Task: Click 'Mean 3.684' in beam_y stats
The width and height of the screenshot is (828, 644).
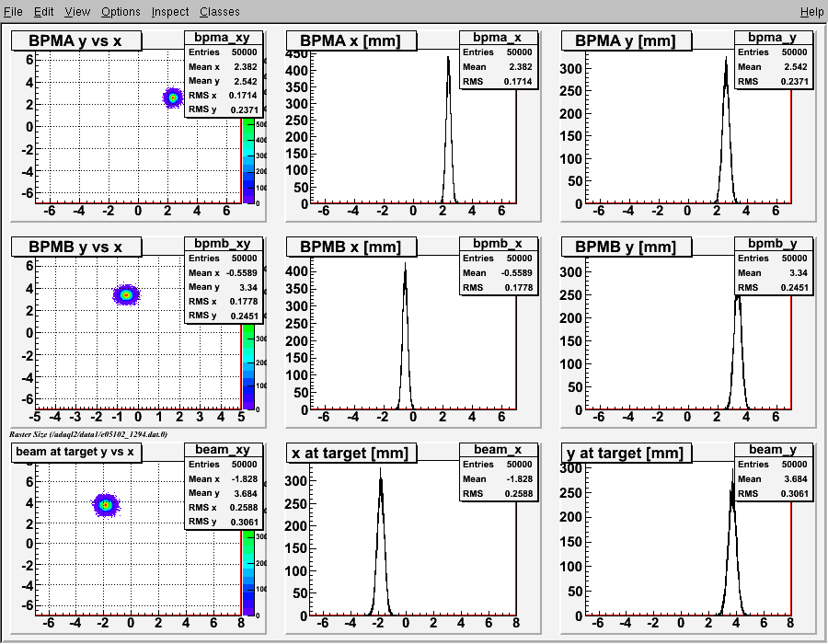Action: click(x=773, y=478)
